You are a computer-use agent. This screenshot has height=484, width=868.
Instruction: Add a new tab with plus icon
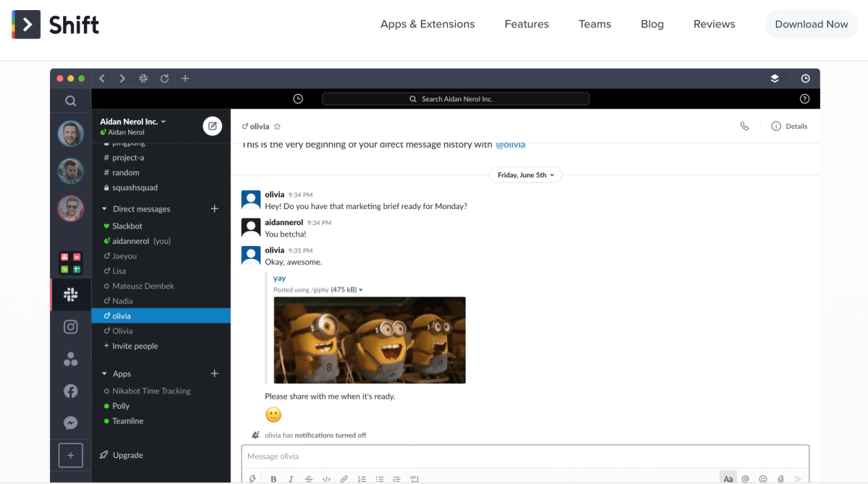pyautogui.click(x=185, y=78)
